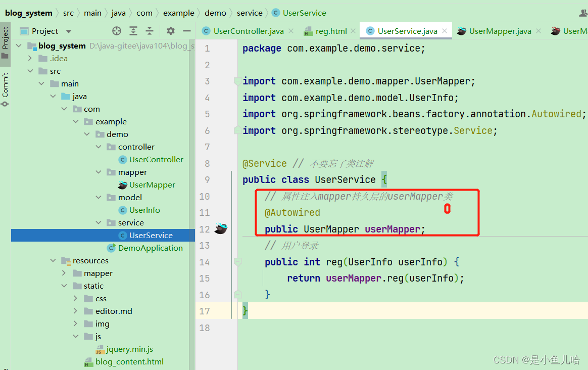Open the Project view dropdown arrow
Screen dimensions: 588x370
(69, 31)
